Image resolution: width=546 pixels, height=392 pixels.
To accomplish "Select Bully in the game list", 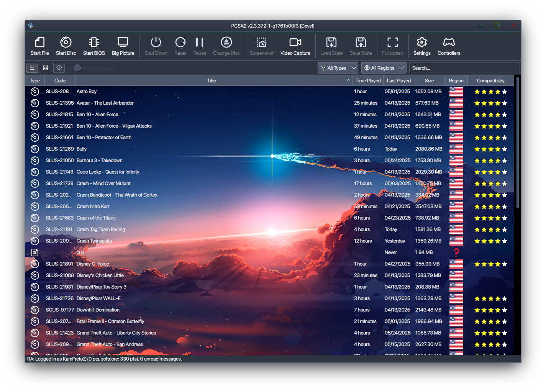I will 82,149.
